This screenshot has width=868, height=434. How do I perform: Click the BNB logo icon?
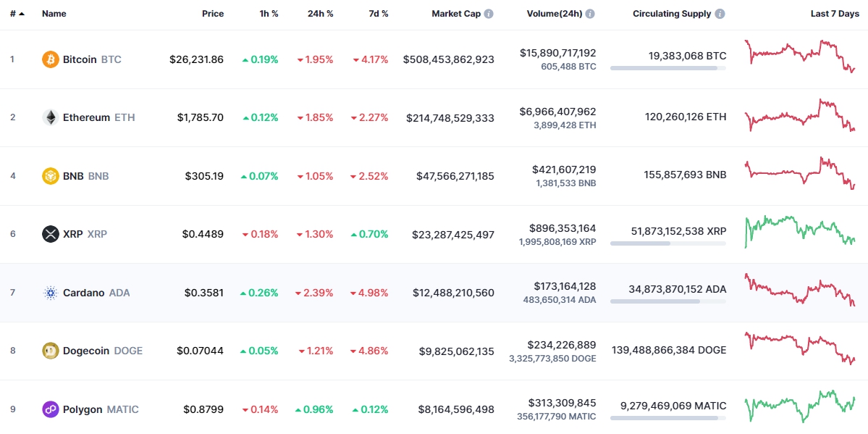click(x=51, y=176)
